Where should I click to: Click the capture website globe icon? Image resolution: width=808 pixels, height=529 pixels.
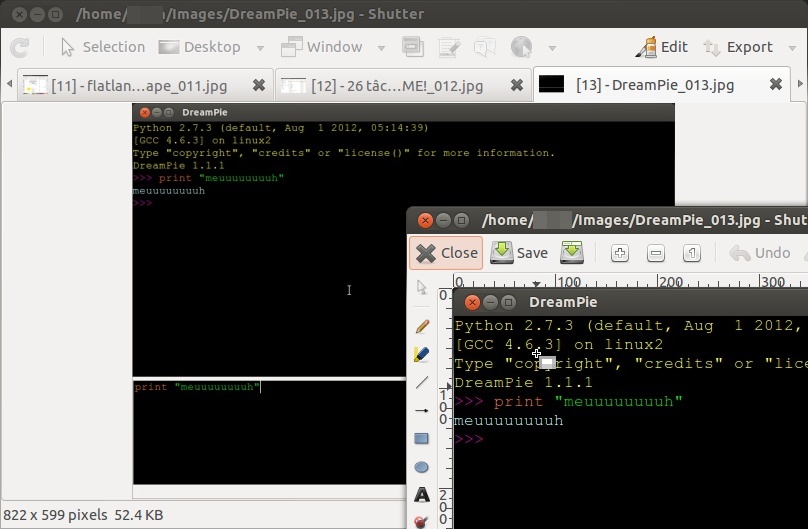tap(521, 47)
